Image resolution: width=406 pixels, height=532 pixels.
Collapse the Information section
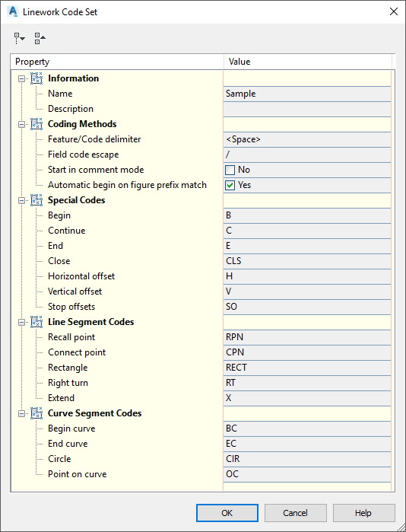[x=22, y=78]
